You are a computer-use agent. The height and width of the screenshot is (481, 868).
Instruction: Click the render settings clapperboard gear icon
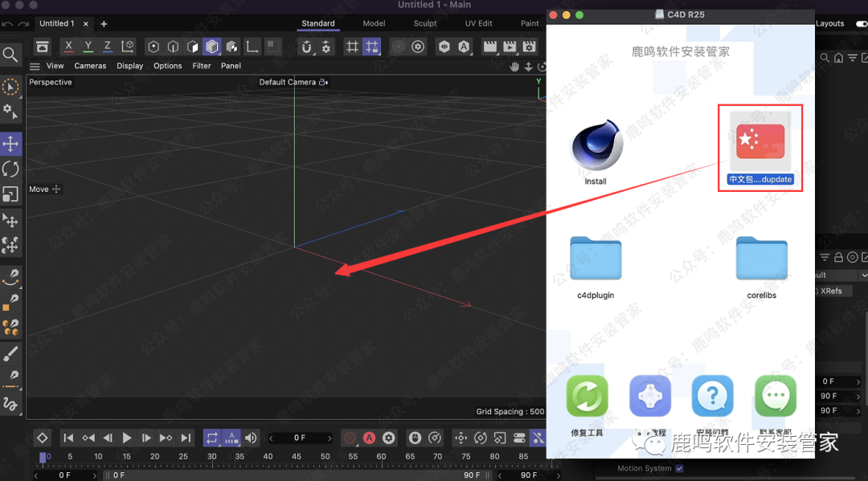527,47
